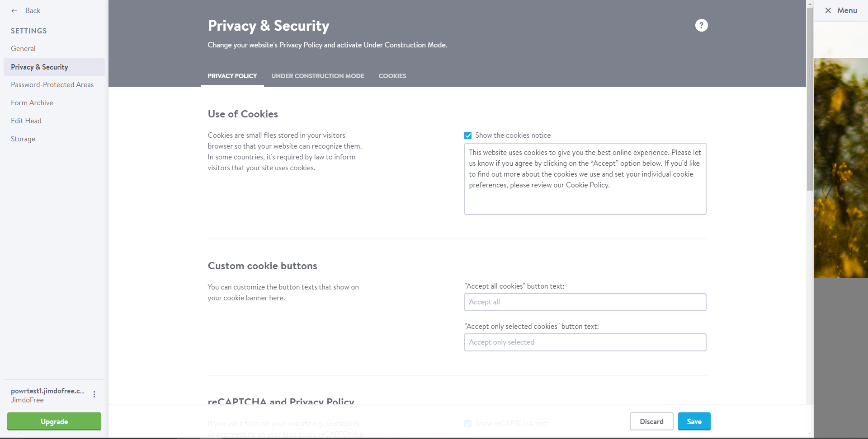Focus the Accept all cookies button text field
This screenshot has width=868, height=439.
pyautogui.click(x=585, y=302)
